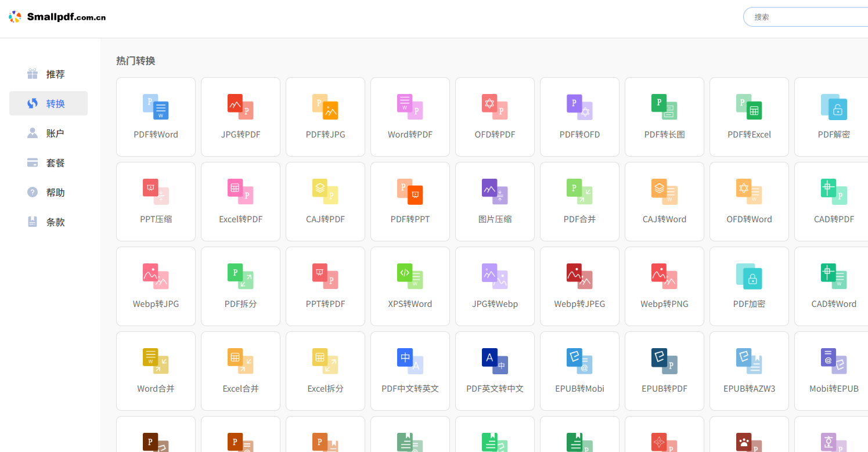The height and width of the screenshot is (452, 868).
Task: Launch the PDF解密 unlock tool
Action: (834, 117)
